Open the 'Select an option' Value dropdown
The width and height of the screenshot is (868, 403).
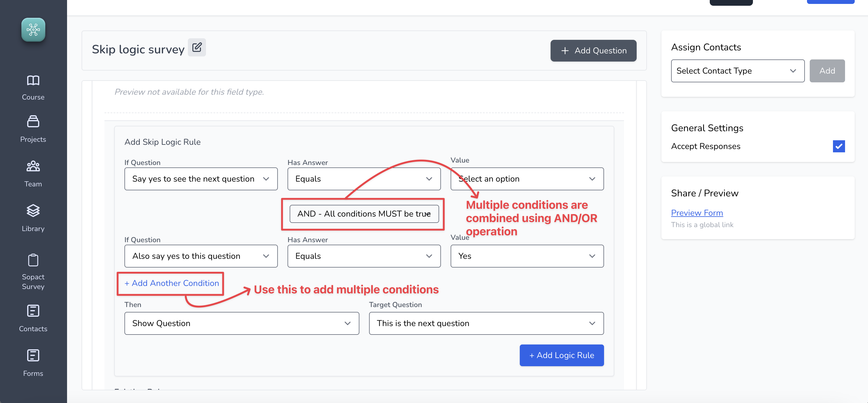tap(527, 179)
